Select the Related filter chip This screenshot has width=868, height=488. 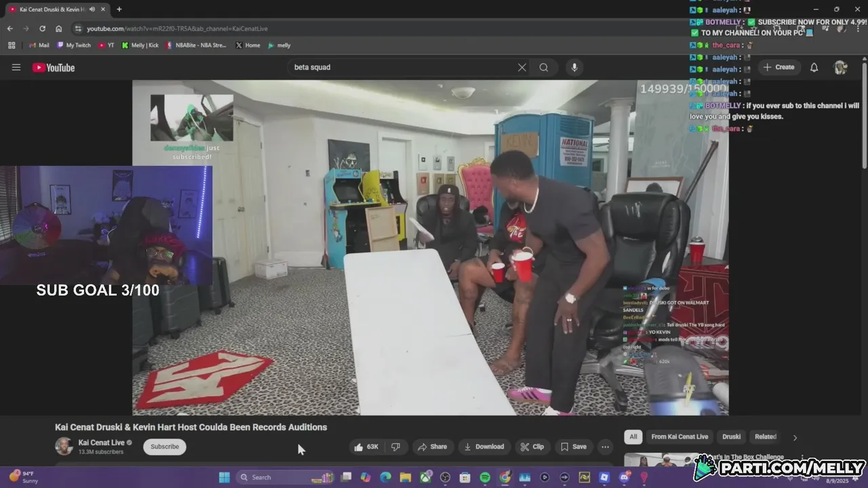coord(766,436)
